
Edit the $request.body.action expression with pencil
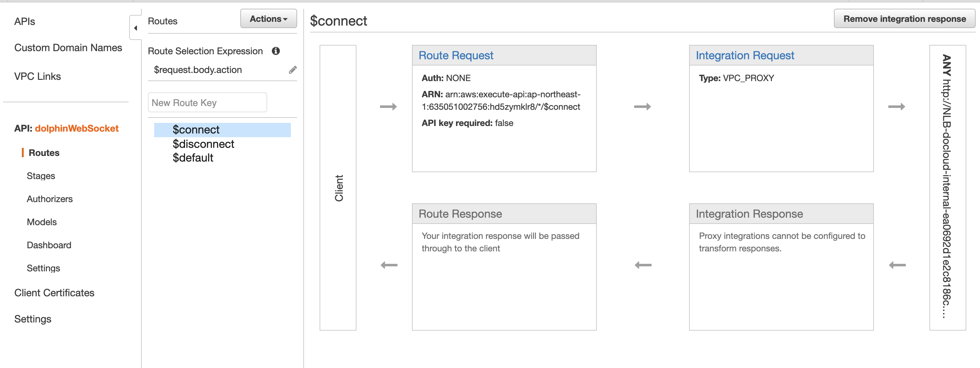point(292,70)
